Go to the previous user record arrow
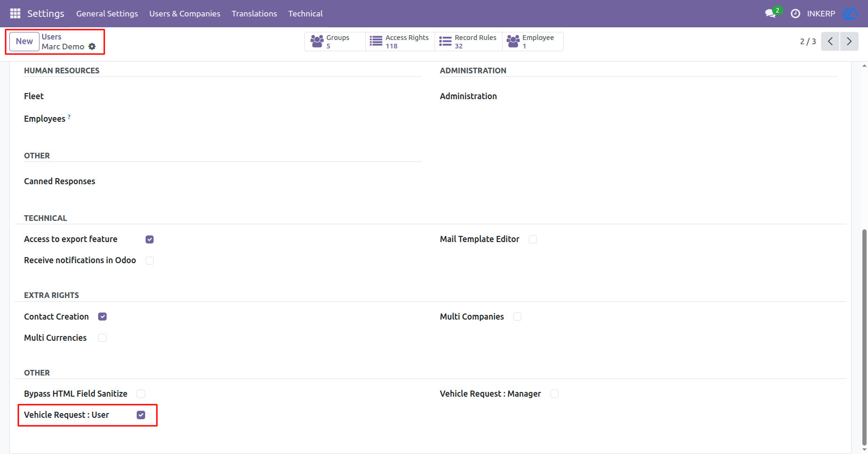 (x=830, y=41)
